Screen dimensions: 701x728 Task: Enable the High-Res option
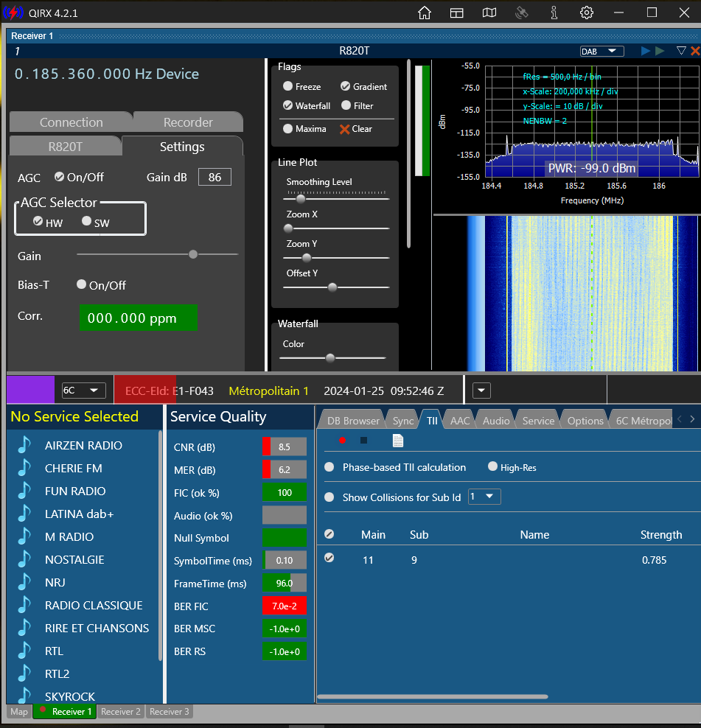pos(492,466)
